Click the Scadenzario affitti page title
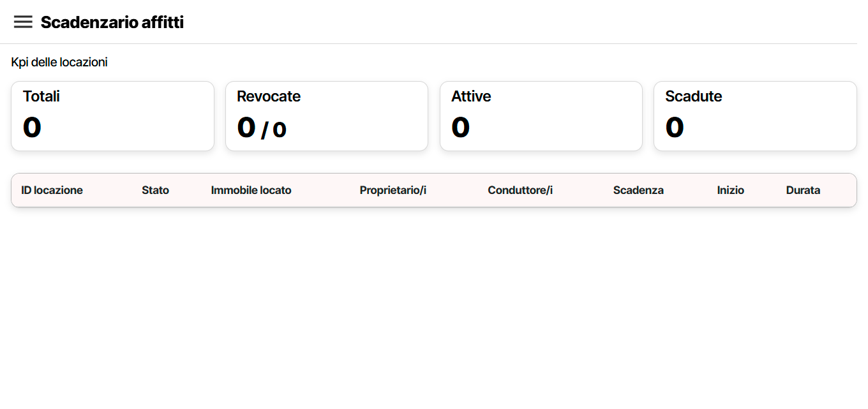The height and width of the screenshot is (409, 868). tap(112, 22)
